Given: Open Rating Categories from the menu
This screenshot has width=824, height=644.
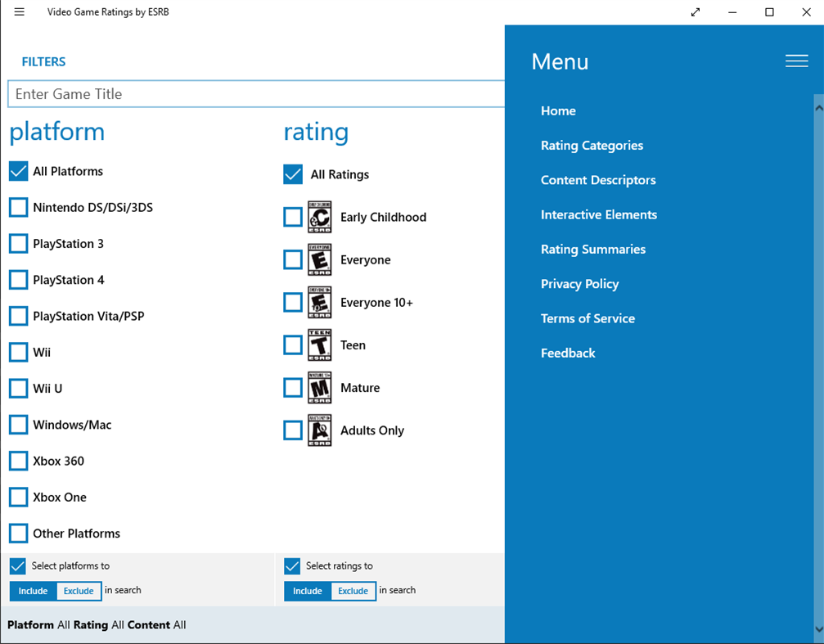Looking at the screenshot, I should point(592,145).
